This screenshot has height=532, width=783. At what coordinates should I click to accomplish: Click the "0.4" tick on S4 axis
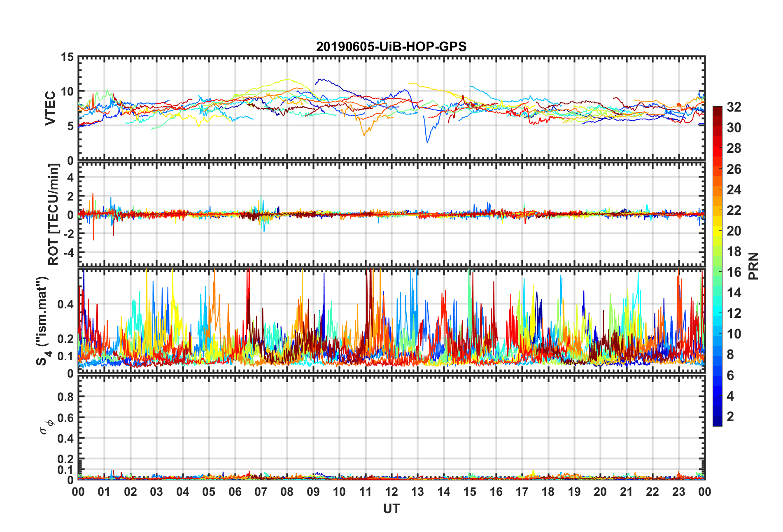[66, 304]
